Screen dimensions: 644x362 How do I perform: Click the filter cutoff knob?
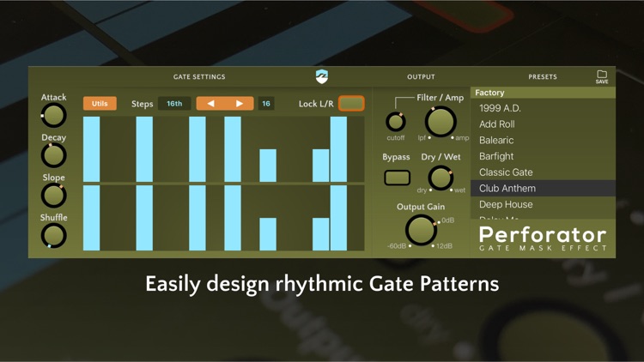pos(396,122)
